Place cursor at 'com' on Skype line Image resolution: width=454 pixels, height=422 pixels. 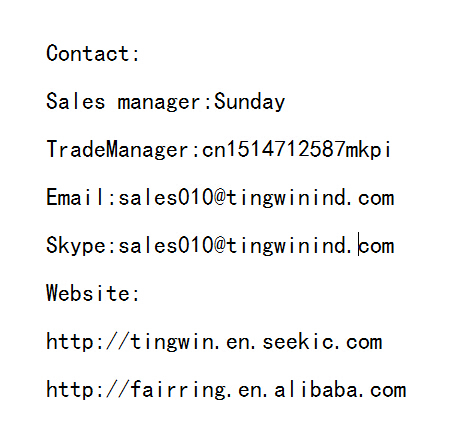click(377, 246)
